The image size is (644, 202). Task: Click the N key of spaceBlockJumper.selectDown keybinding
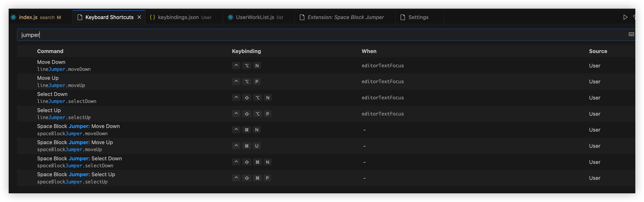[267, 162]
